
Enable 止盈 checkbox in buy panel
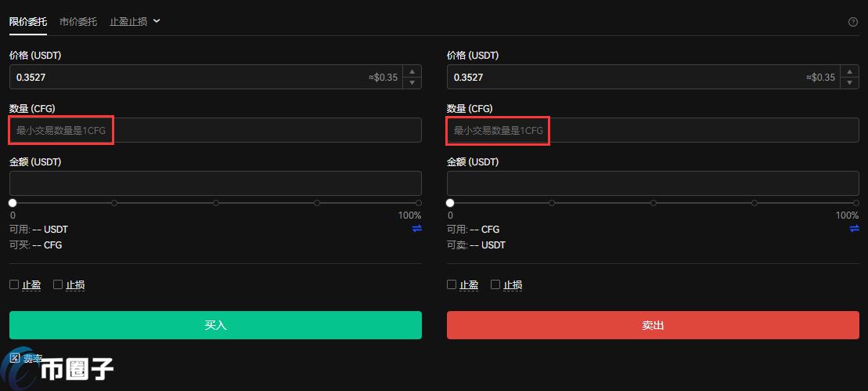pyautogui.click(x=14, y=284)
